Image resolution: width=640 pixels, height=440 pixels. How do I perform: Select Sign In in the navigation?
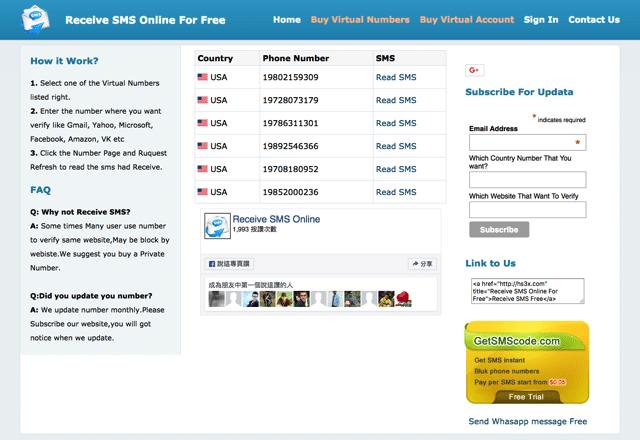tap(541, 20)
